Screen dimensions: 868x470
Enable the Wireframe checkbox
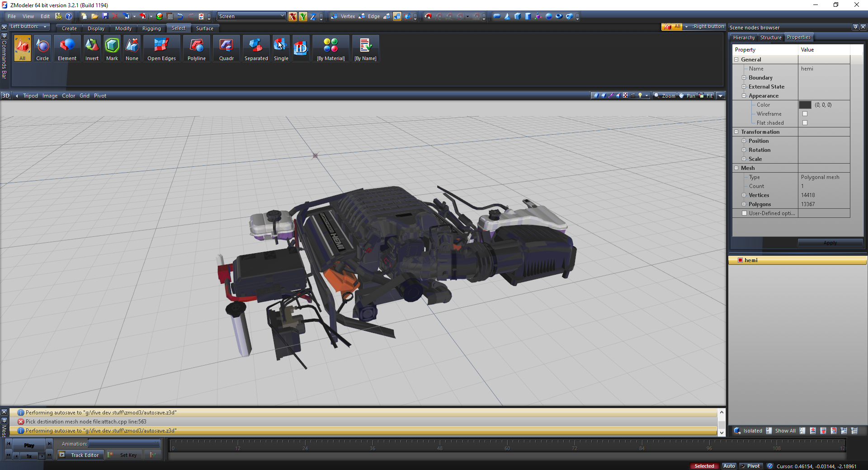805,114
